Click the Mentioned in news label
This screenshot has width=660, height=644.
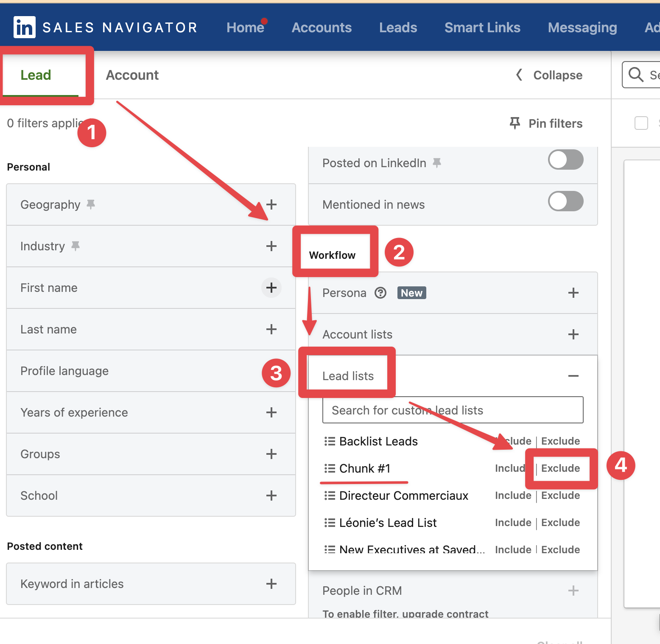pyautogui.click(x=373, y=204)
